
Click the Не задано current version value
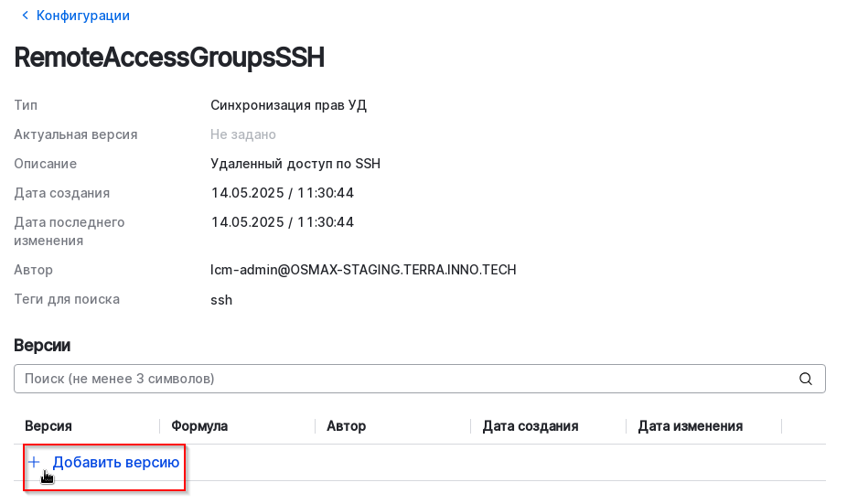tap(242, 134)
